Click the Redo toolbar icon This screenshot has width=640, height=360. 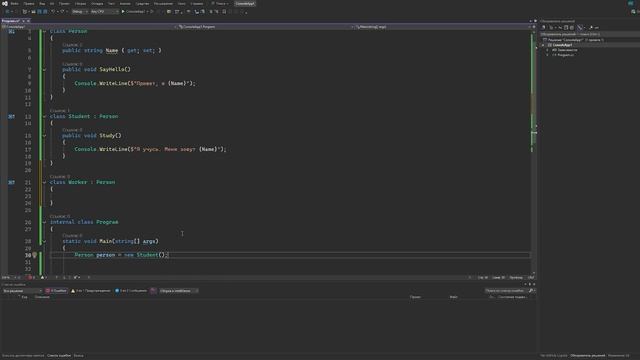click(x=62, y=12)
